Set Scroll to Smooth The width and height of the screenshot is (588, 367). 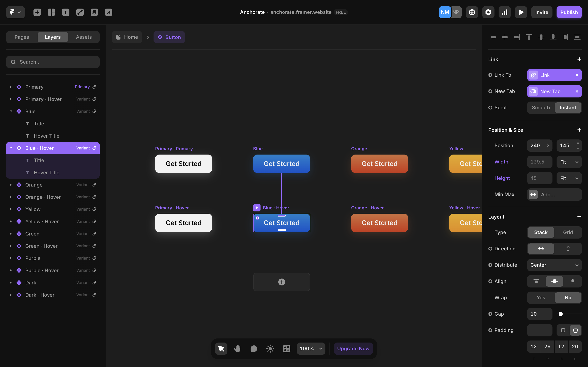(x=541, y=107)
